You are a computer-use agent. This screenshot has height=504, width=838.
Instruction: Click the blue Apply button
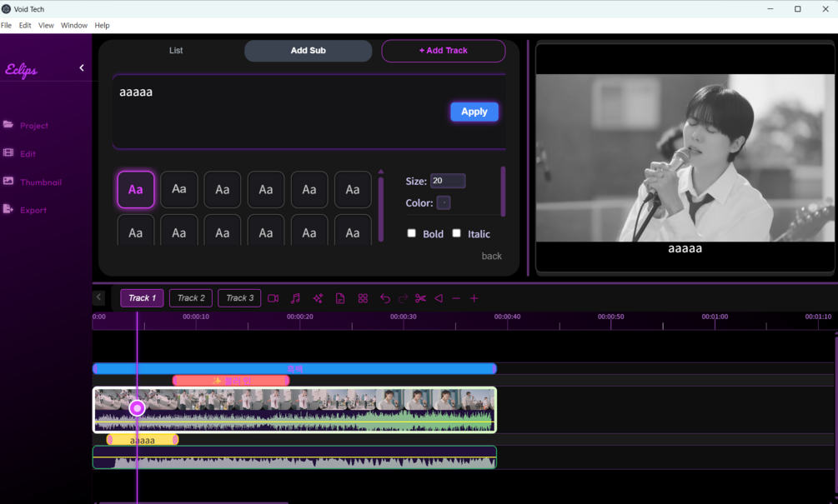(x=474, y=112)
